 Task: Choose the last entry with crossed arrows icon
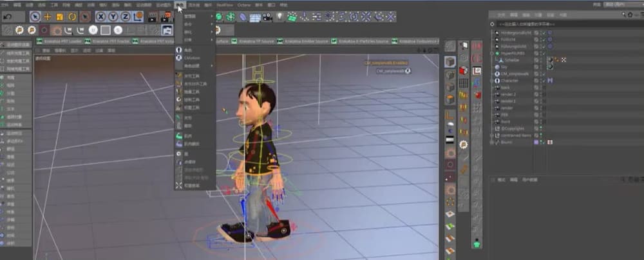pyautogui.click(x=195, y=186)
